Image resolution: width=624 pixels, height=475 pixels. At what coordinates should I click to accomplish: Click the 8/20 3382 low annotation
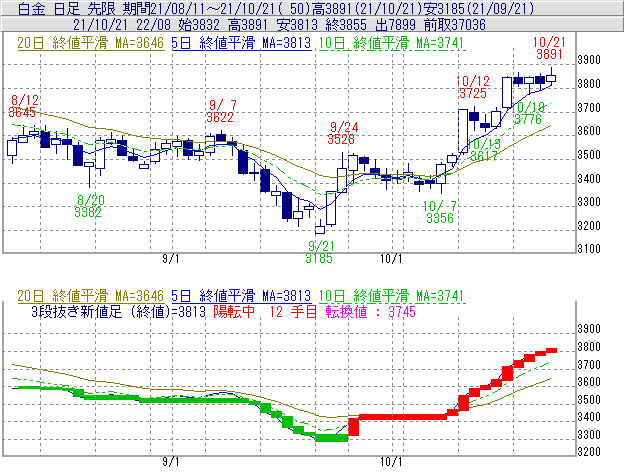(x=89, y=206)
